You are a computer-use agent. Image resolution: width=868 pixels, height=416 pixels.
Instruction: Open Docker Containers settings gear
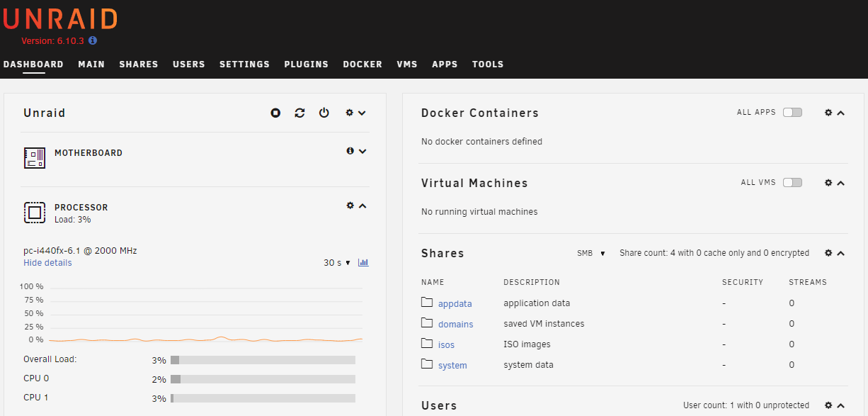[828, 113]
